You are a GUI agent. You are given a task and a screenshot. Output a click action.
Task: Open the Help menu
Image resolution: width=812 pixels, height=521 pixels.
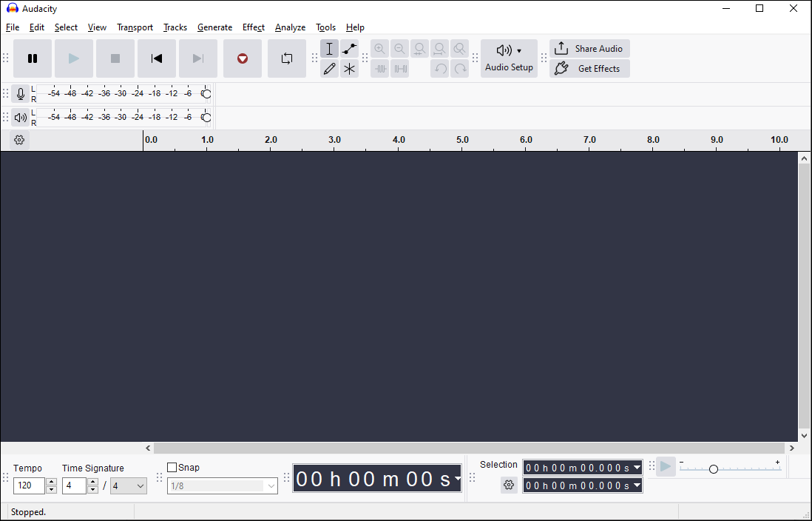click(355, 27)
